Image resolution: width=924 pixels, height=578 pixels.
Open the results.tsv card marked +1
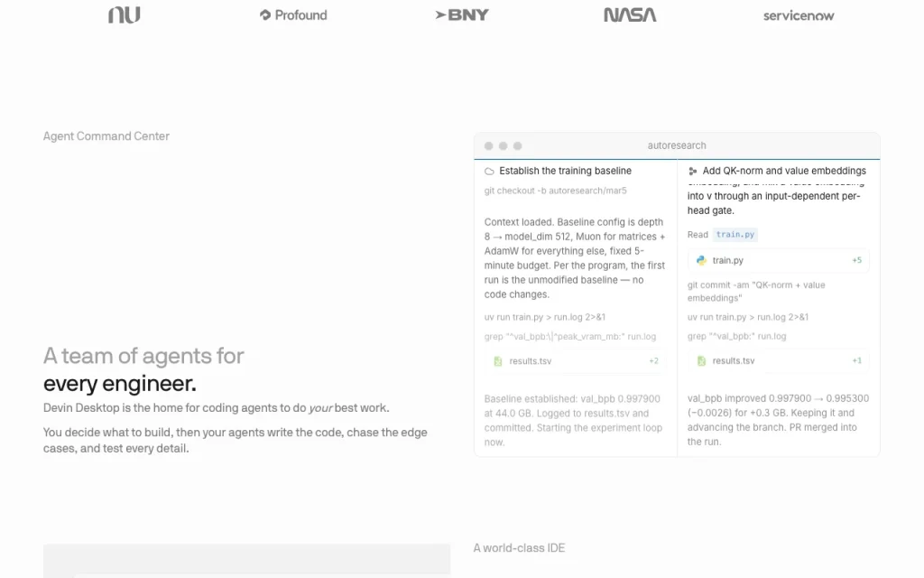pyautogui.click(x=778, y=360)
